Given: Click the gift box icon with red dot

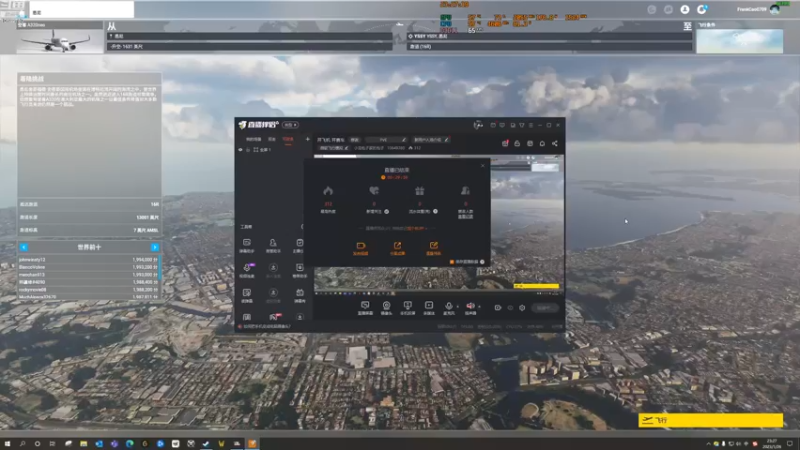Looking at the screenshot, I should click(x=505, y=143).
